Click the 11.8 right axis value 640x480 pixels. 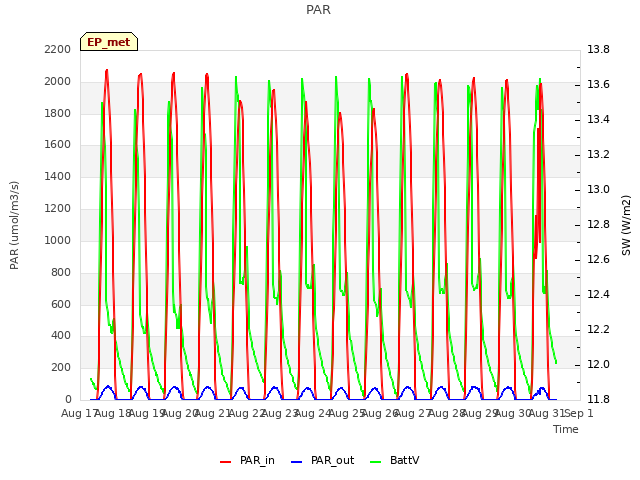(598, 399)
